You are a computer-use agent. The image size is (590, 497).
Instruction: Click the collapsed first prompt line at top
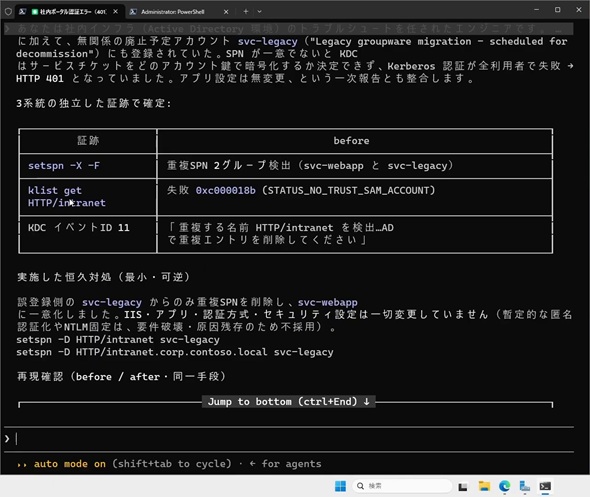(289, 29)
